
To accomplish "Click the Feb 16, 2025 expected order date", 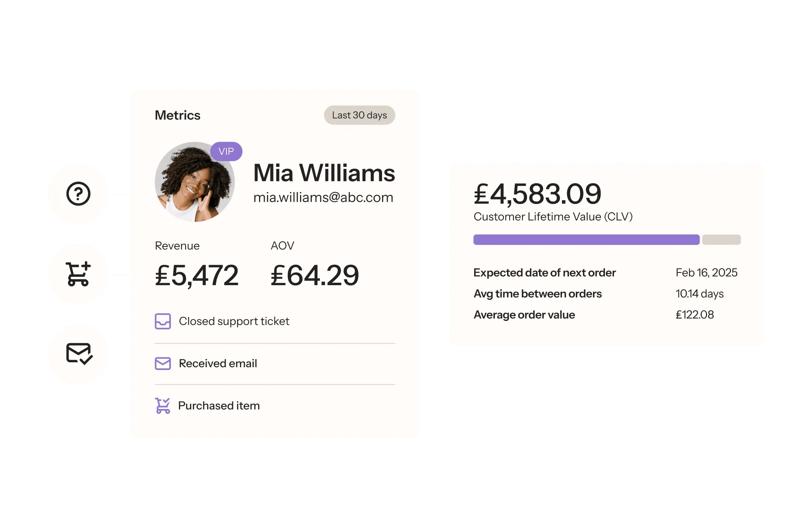I will [x=706, y=273].
